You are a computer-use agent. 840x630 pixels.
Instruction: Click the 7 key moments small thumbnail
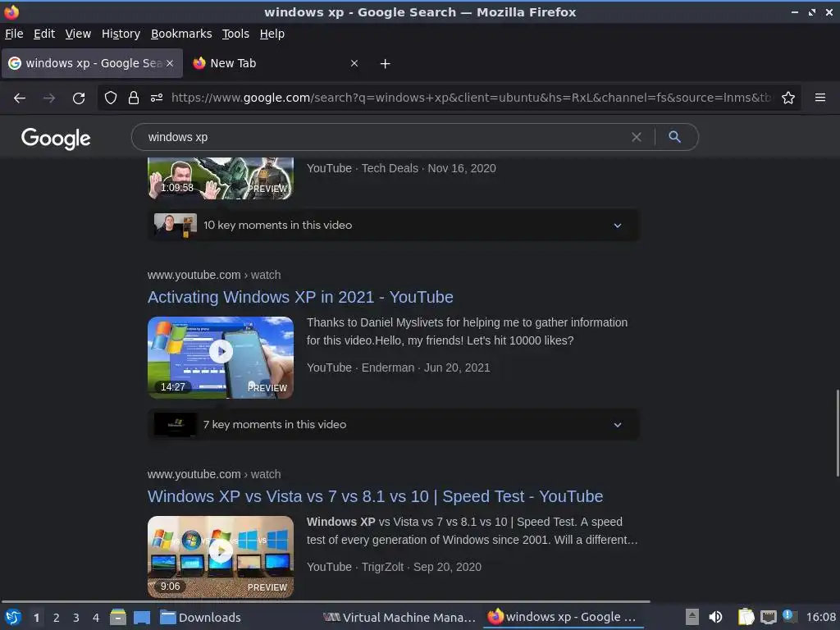click(176, 424)
